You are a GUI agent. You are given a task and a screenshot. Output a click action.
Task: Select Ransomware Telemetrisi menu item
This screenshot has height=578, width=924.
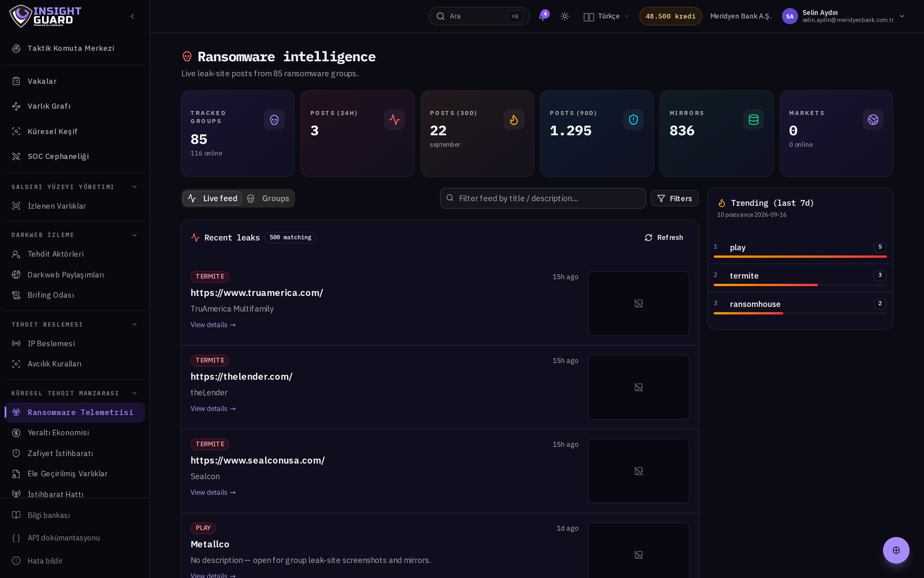pos(74,413)
